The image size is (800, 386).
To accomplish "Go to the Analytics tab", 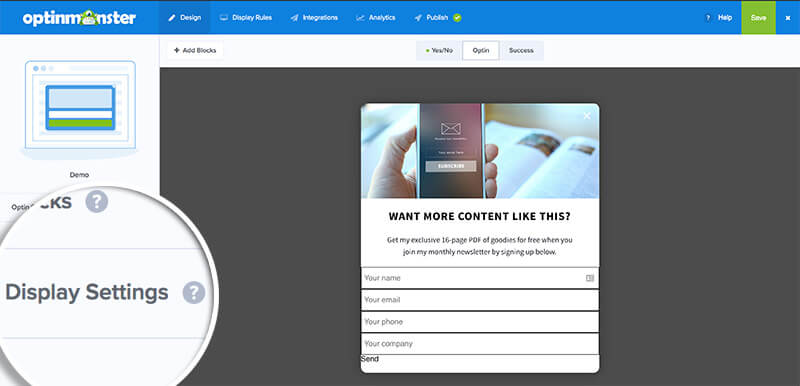I will (376, 17).
